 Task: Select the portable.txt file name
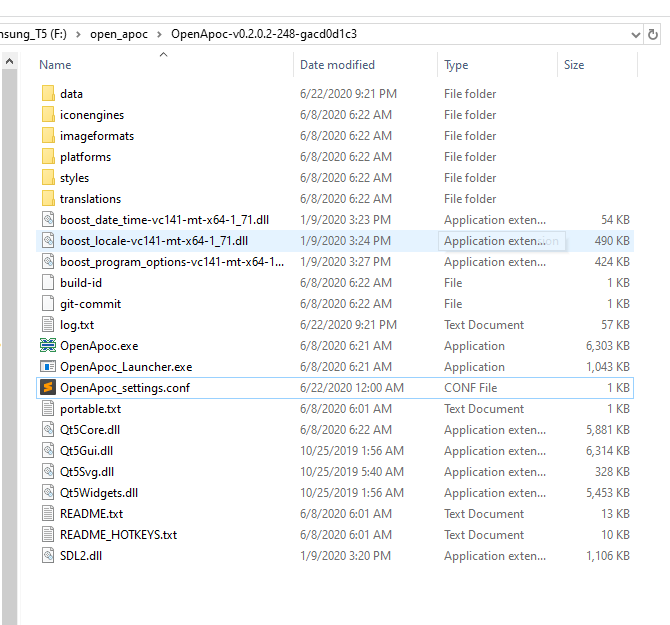pyautogui.click(x=91, y=409)
